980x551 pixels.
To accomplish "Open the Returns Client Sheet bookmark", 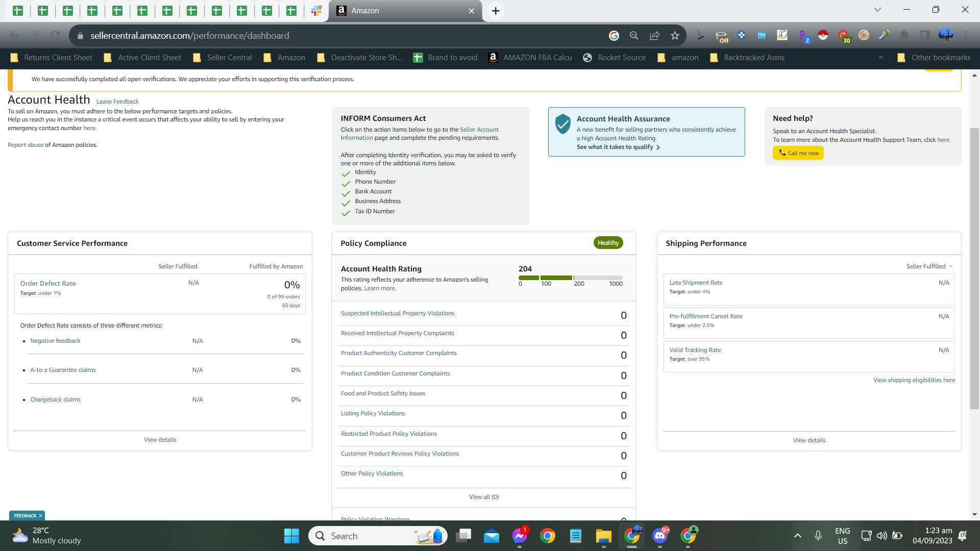I will coord(51,58).
